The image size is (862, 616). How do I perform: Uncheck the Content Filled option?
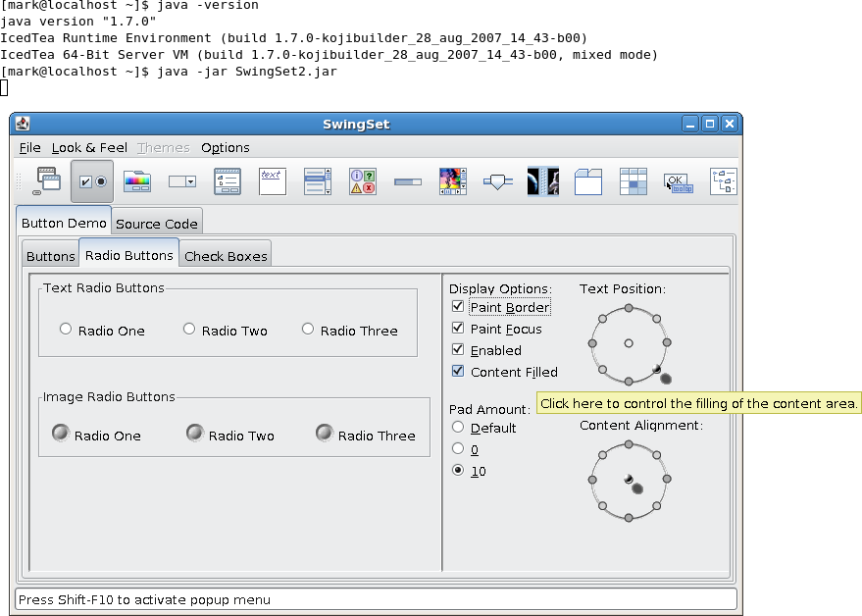pos(458,371)
